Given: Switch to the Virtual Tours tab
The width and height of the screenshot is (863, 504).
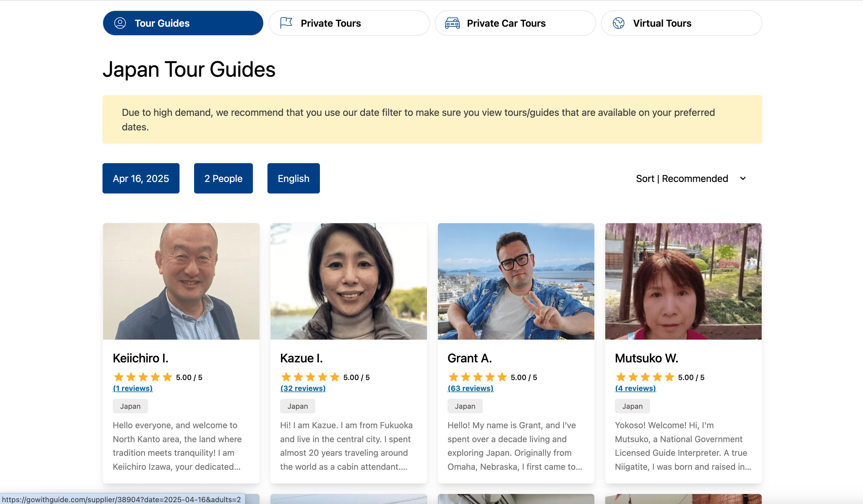Looking at the screenshot, I should pos(681,23).
